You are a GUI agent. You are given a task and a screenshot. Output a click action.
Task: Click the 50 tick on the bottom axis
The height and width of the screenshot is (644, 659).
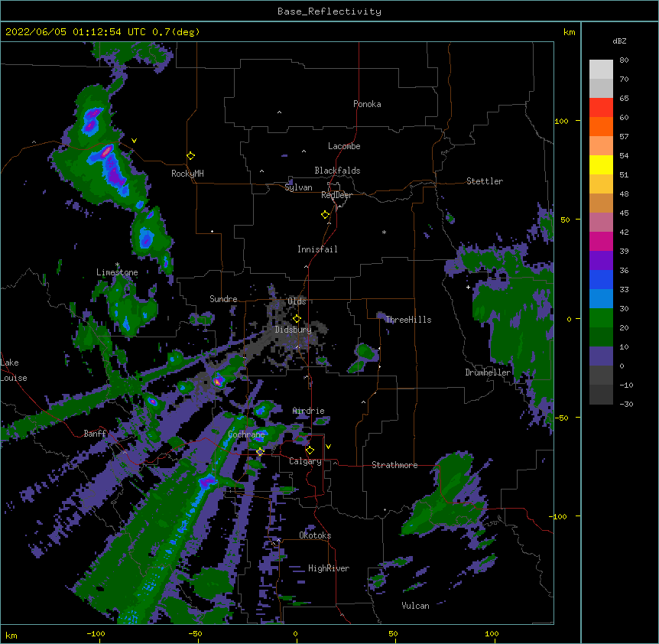pos(393,633)
